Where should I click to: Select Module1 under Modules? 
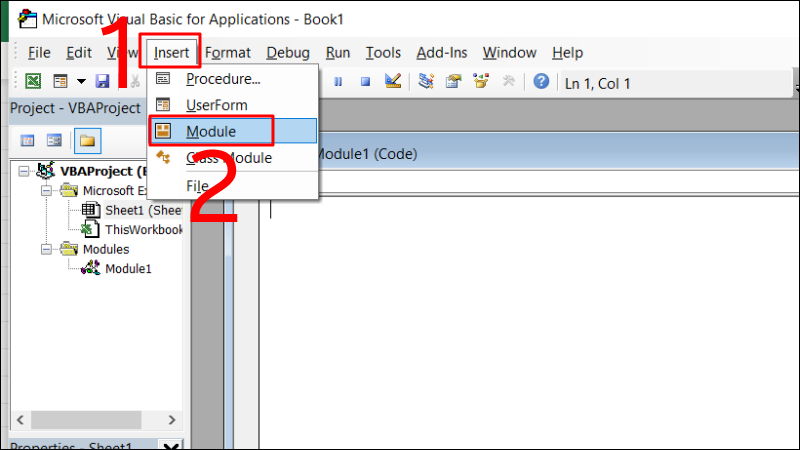tap(128, 268)
